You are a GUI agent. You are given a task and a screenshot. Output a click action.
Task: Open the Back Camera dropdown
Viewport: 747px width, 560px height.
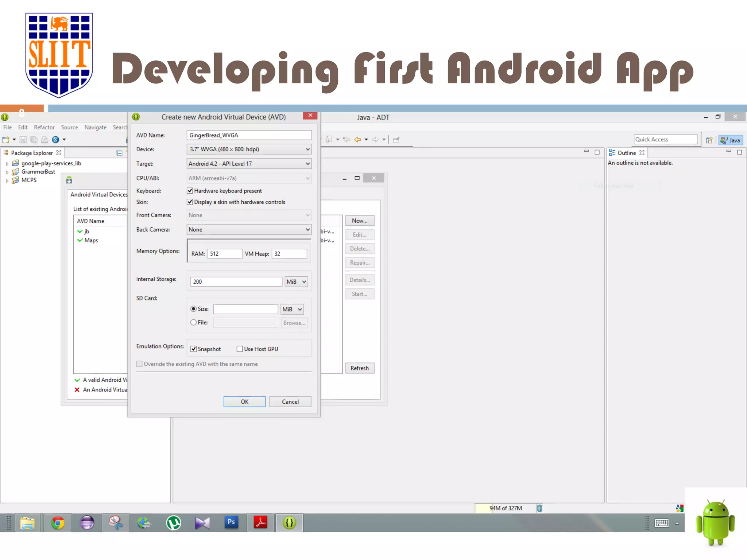click(249, 229)
